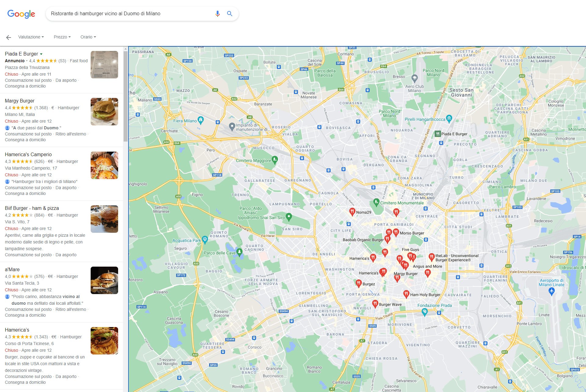
Task: Click the Acquatica Park map marker
Action: pos(205,240)
